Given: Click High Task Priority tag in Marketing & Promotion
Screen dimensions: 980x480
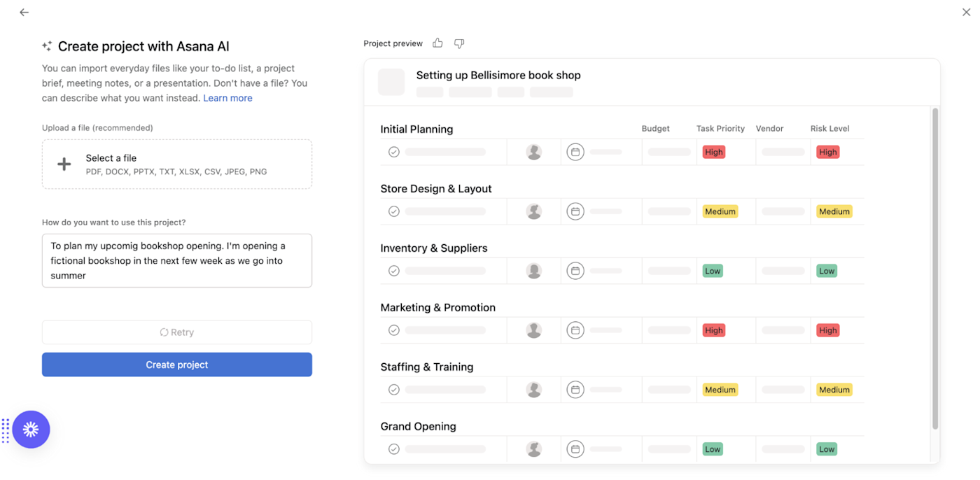Looking at the screenshot, I should pyautogui.click(x=714, y=330).
